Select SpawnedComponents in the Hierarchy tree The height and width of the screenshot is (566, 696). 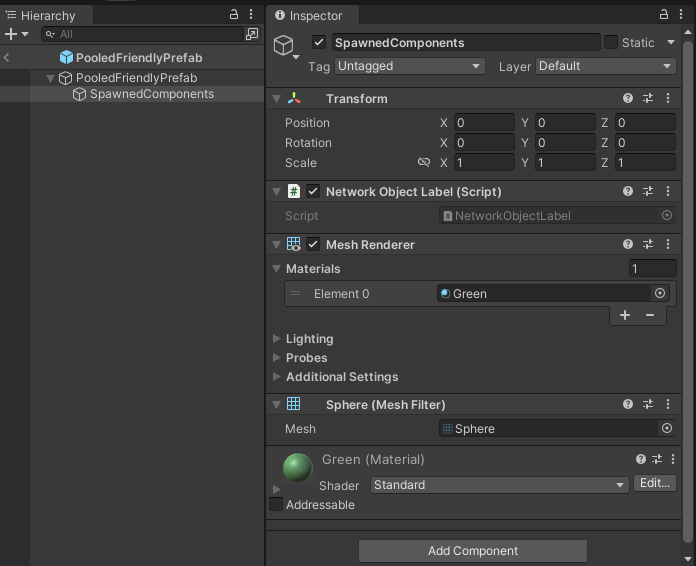point(151,94)
